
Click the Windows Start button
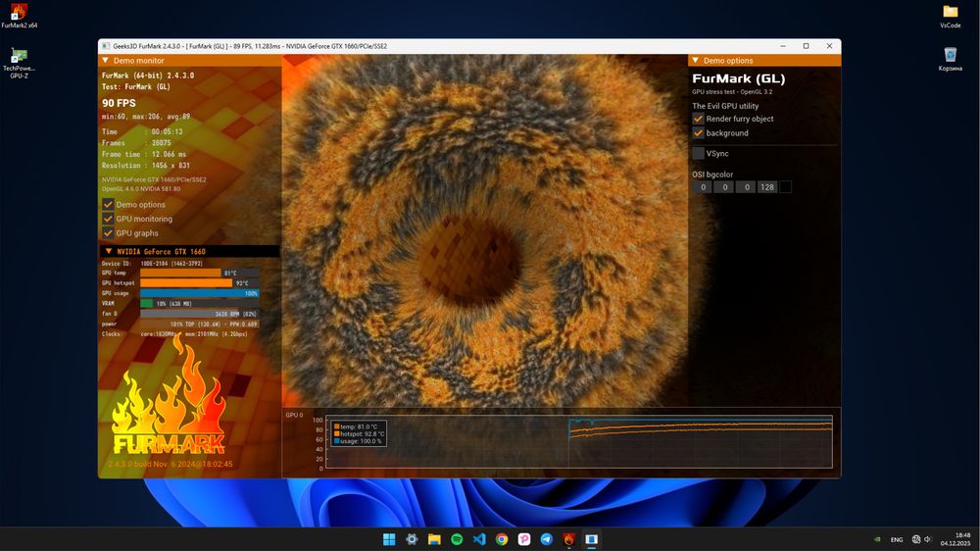point(389,539)
